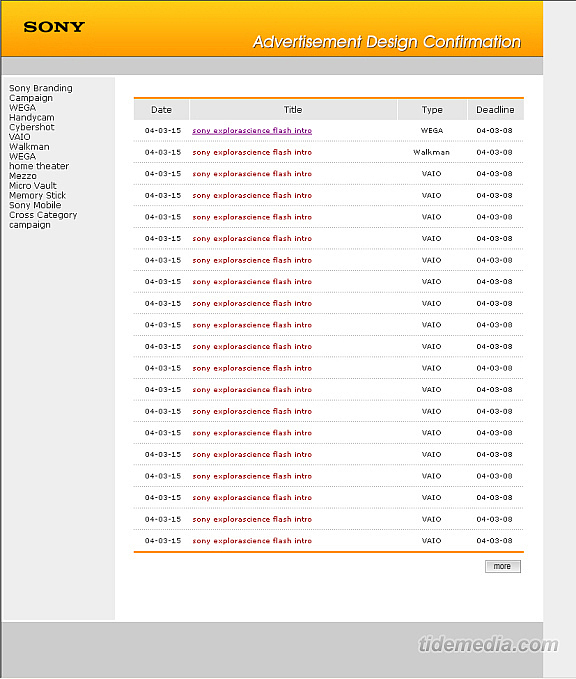Click the tidemedia.com watermark logo
The width and height of the screenshot is (576, 679).
pyautogui.click(x=489, y=644)
